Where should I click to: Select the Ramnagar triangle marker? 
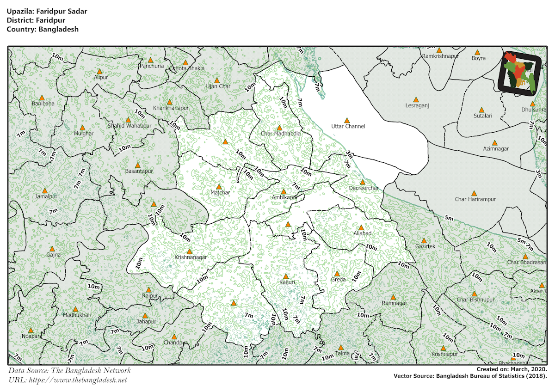pyautogui.click(x=394, y=296)
